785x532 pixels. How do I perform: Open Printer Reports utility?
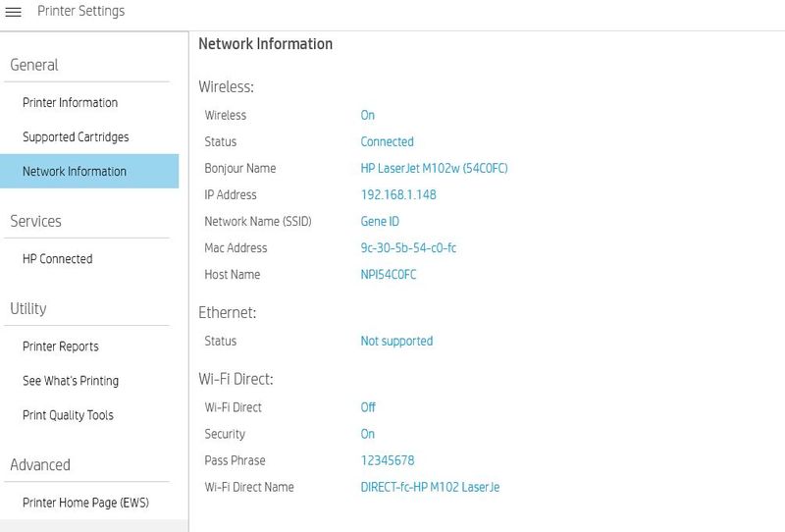point(60,346)
